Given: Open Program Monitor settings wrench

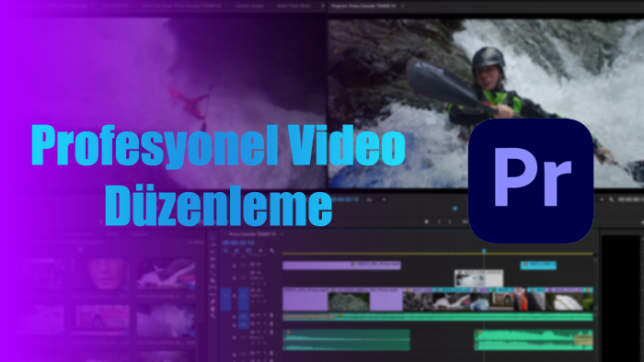Looking at the screenshot, I should (611, 199).
